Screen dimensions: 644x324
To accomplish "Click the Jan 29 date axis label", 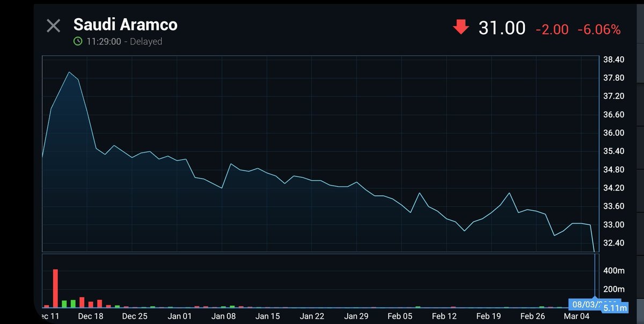I will (x=356, y=316).
